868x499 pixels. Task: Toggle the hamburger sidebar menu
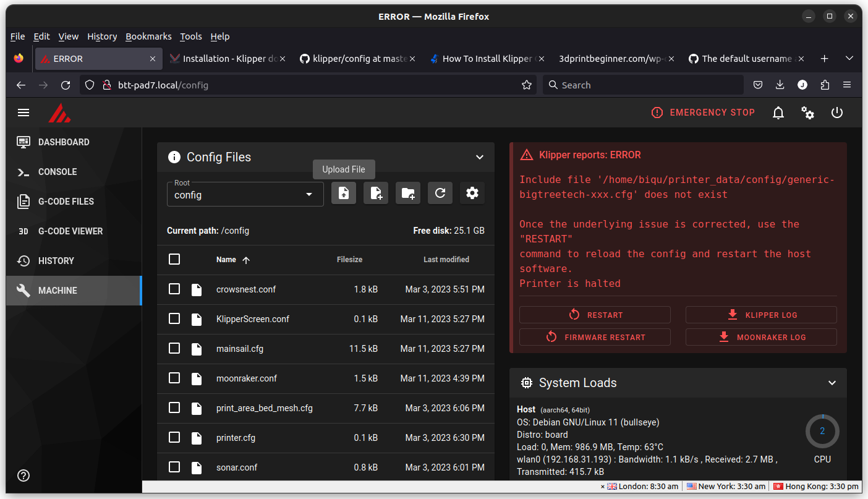tap(23, 113)
